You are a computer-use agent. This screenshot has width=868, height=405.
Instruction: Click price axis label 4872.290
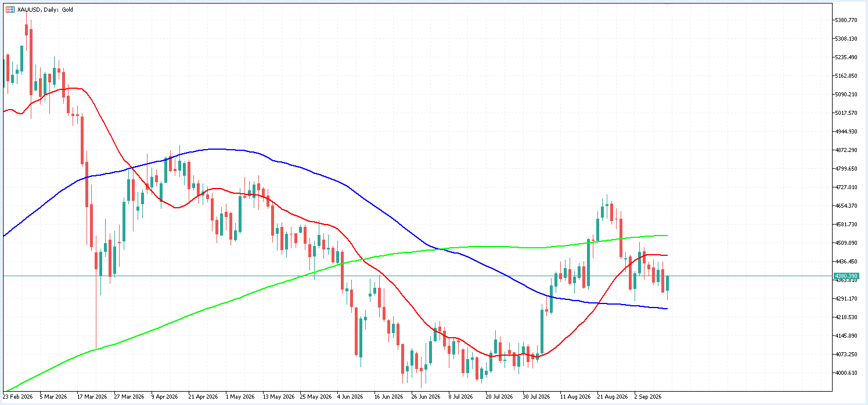(x=846, y=150)
